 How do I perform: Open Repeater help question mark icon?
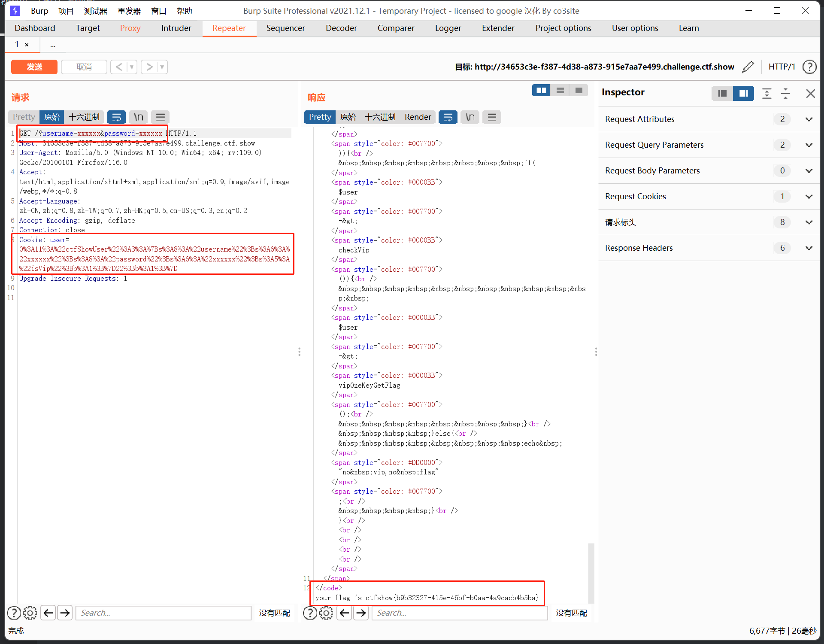[809, 67]
